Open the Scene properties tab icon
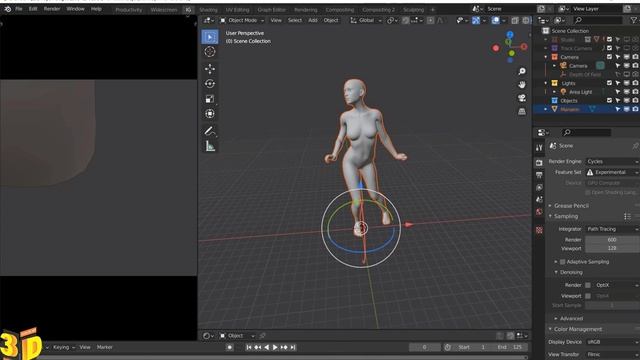640x360 pixels. click(x=539, y=200)
